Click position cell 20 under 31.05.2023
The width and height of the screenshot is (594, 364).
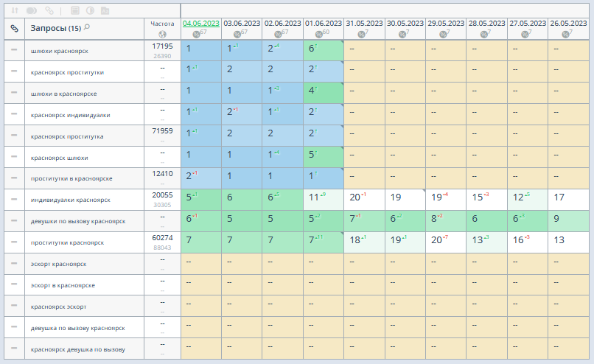355,197
